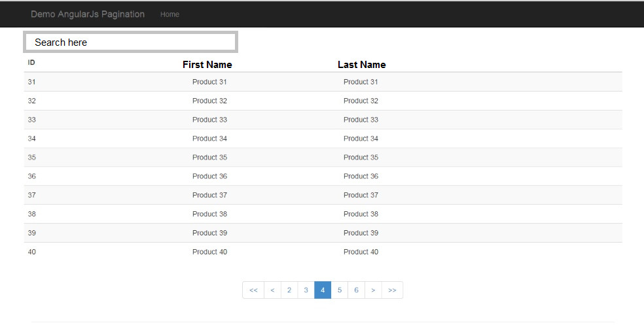The width and height of the screenshot is (644, 325).
Task: Open page 5 in pagination
Action: click(340, 290)
